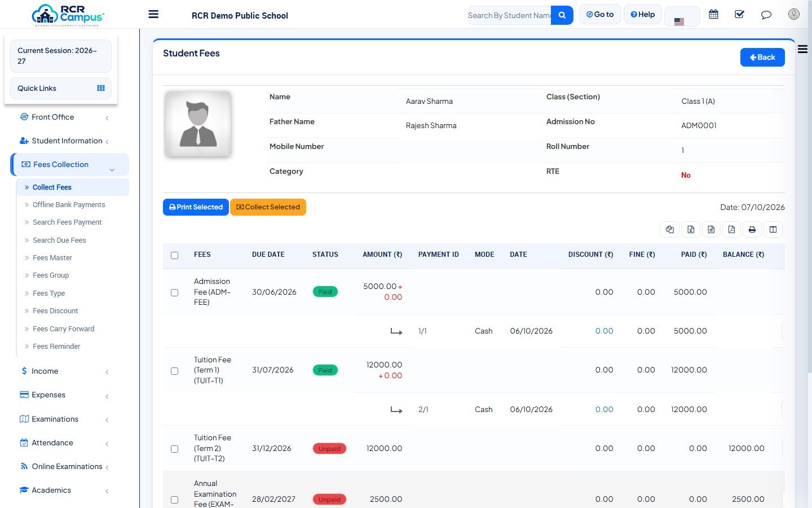
Task: Expand the Income menu
Action: [x=65, y=371]
